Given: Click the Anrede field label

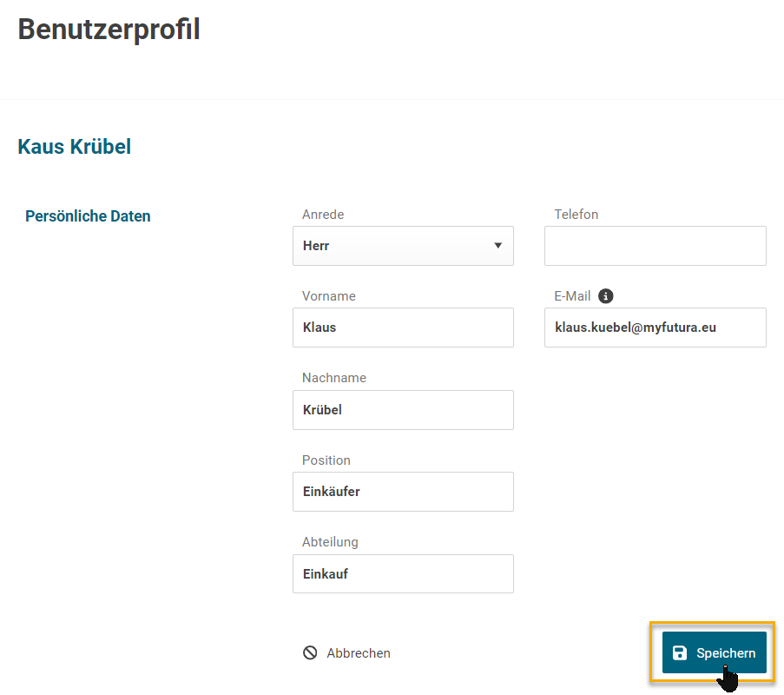Looking at the screenshot, I should (323, 215).
